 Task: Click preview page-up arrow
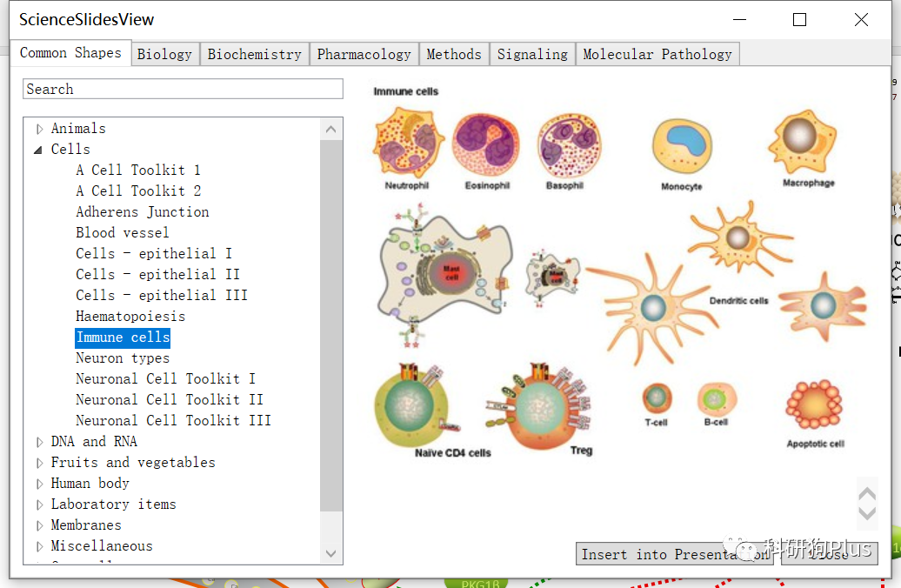coord(866,493)
